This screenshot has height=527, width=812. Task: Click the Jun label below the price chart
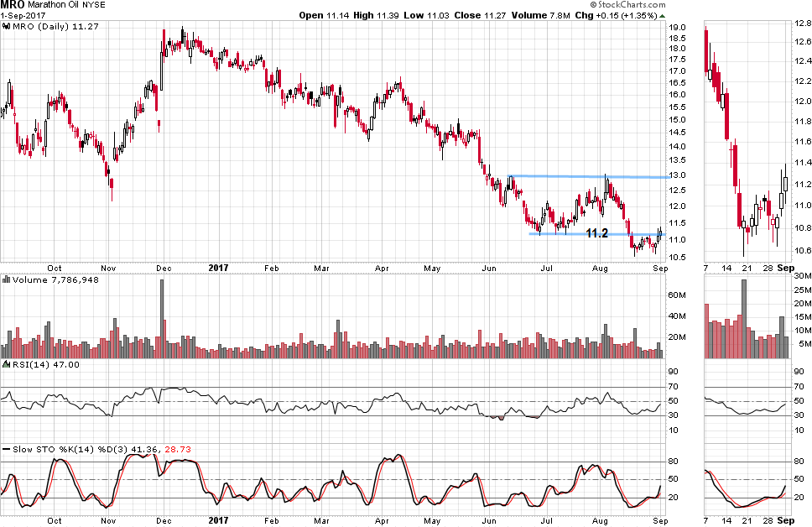tap(489, 268)
